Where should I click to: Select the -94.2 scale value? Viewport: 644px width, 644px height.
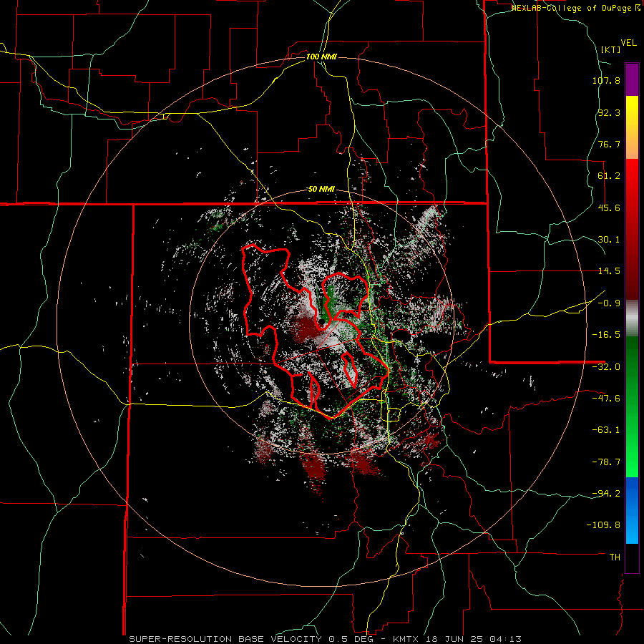(x=606, y=493)
